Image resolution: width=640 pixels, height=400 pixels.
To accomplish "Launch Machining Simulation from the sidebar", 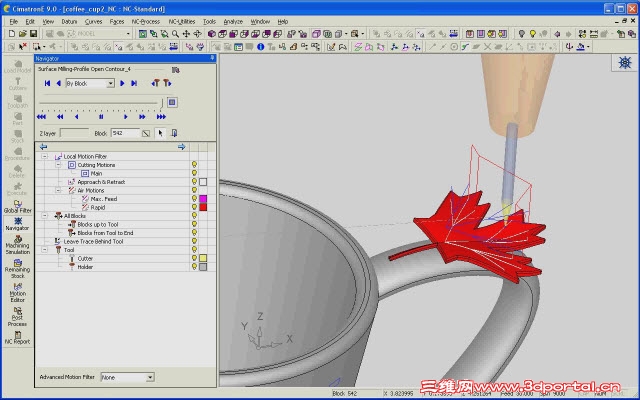I will pos(18,245).
